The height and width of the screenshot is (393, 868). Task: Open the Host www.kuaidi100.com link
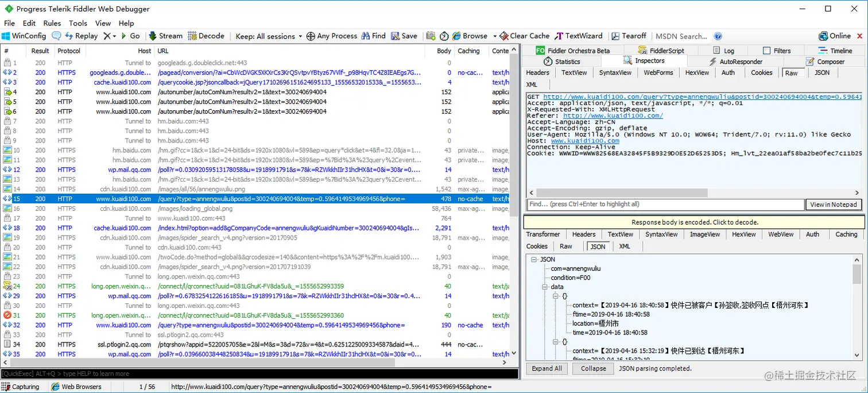[584, 141]
